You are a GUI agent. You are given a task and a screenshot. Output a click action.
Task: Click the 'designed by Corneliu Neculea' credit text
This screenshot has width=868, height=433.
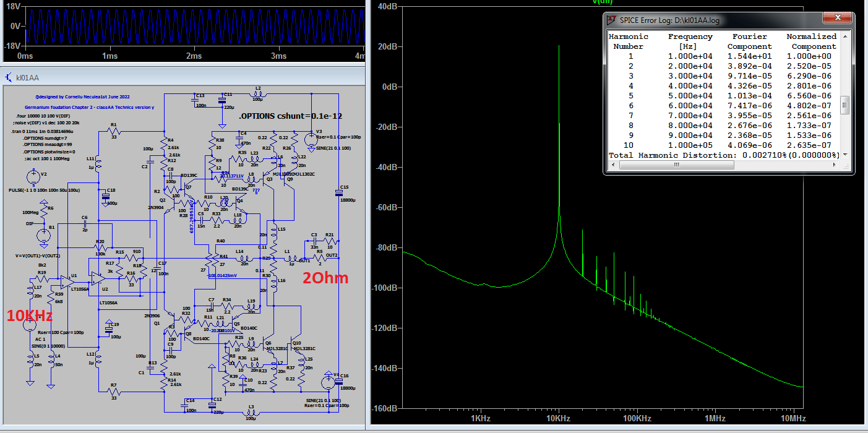82,96
